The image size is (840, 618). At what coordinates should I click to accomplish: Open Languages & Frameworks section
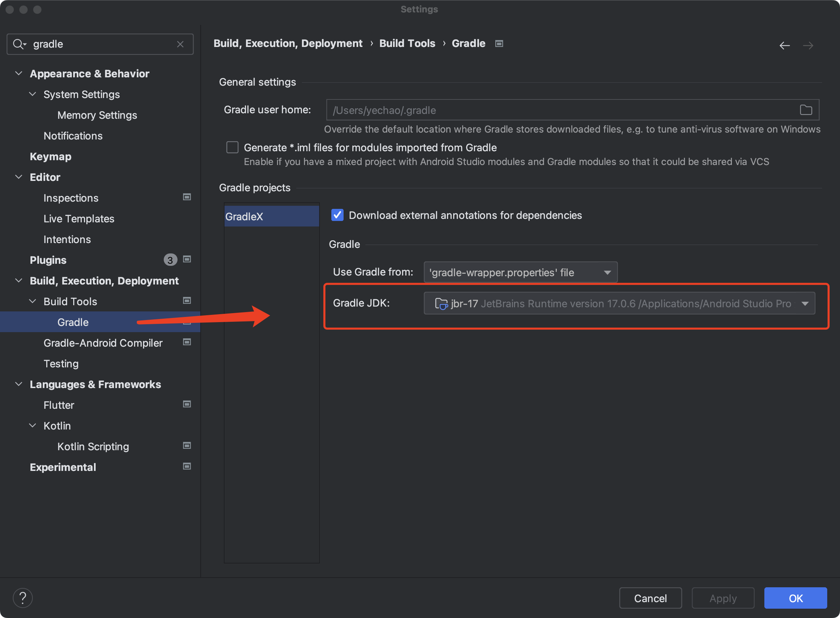[x=95, y=384]
